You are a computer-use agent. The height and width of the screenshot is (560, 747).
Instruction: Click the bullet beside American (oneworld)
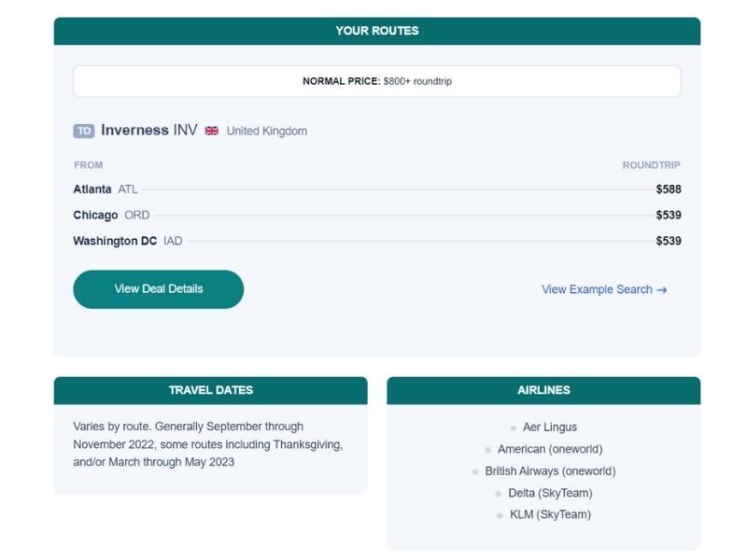click(x=487, y=450)
